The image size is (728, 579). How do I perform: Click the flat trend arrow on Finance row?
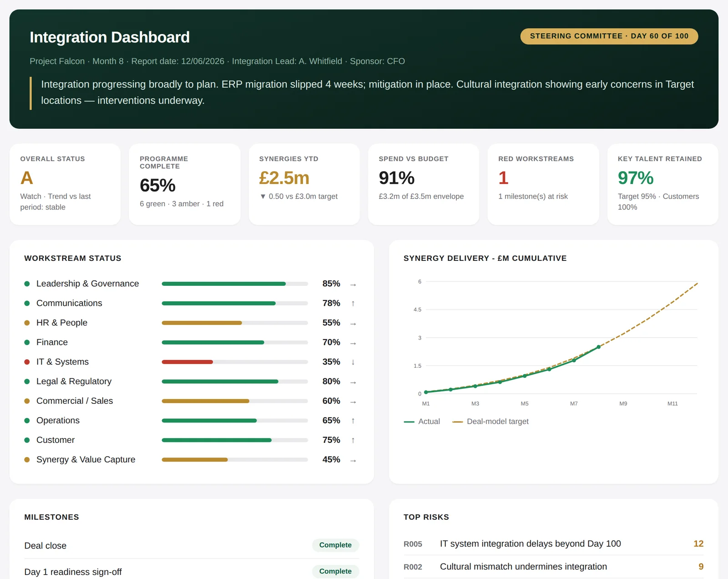click(x=353, y=343)
